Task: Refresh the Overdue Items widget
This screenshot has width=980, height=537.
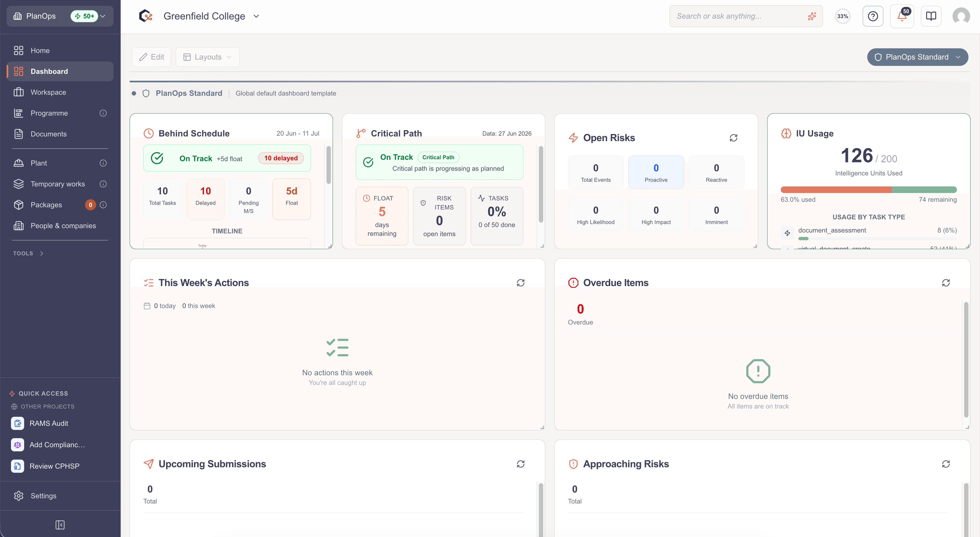Action: click(x=946, y=283)
